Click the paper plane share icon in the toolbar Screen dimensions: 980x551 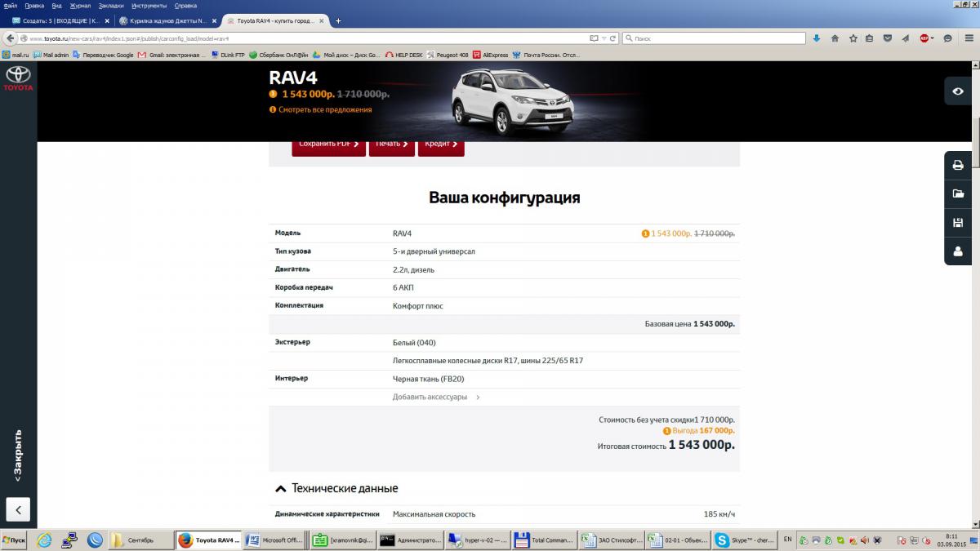[906, 38]
